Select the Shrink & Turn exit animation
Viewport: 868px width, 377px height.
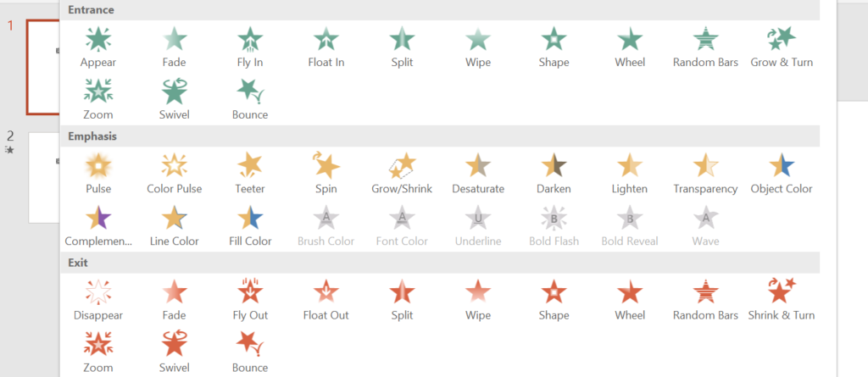[x=782, y=300]
